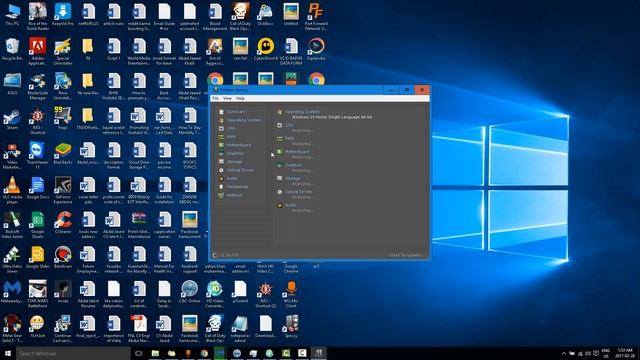Select the Steam desktop shortcut
Viewport: 640px width, 360px height.
[12, 119]
